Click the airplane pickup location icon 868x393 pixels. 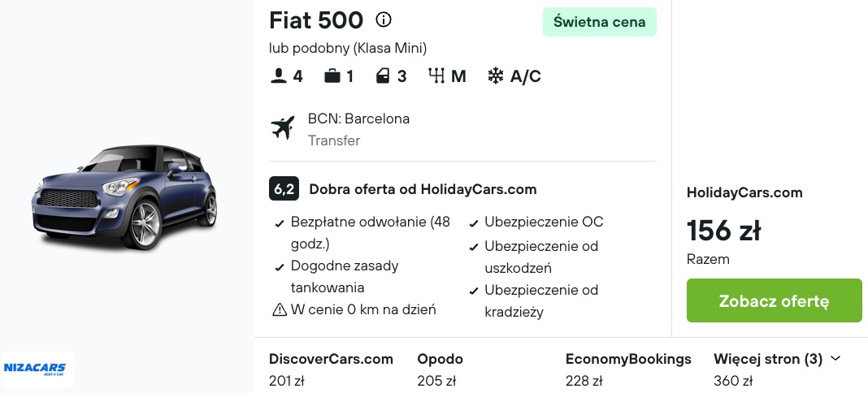point(282,128)
